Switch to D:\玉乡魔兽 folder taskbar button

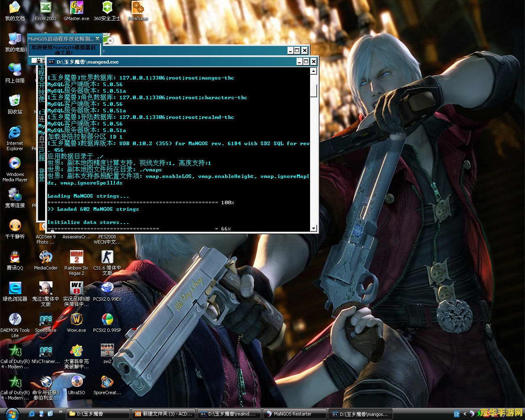pos(98,414)
